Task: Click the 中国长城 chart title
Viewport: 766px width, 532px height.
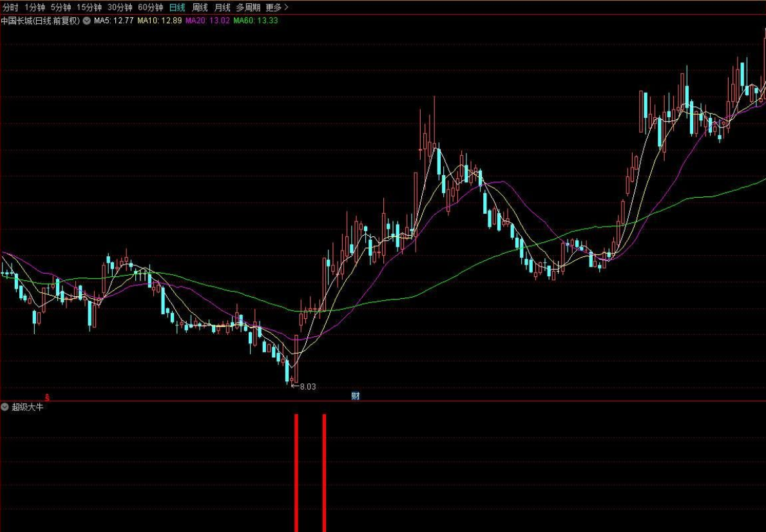Action: coord(40,21)
